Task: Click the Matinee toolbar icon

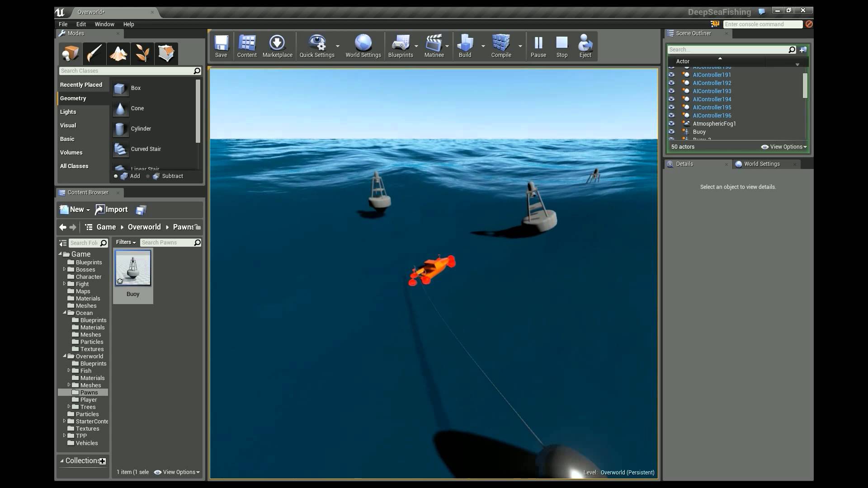Action: click(434, 46)
